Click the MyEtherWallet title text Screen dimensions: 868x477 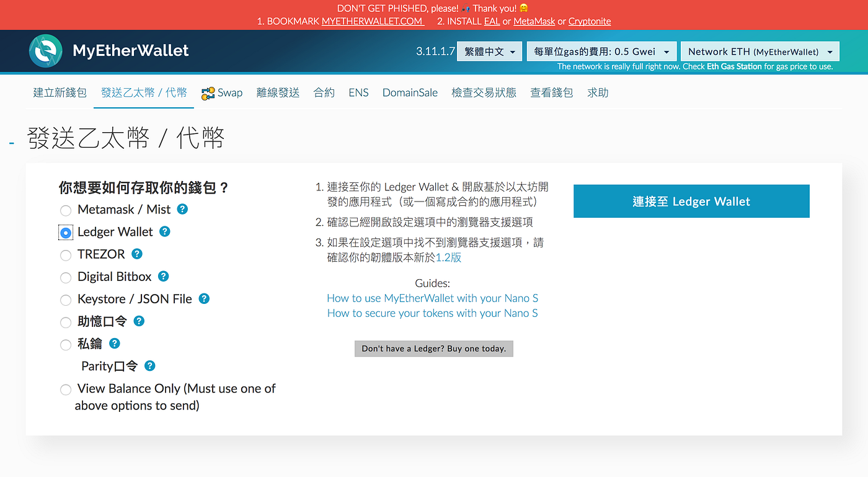pos(131,51)
